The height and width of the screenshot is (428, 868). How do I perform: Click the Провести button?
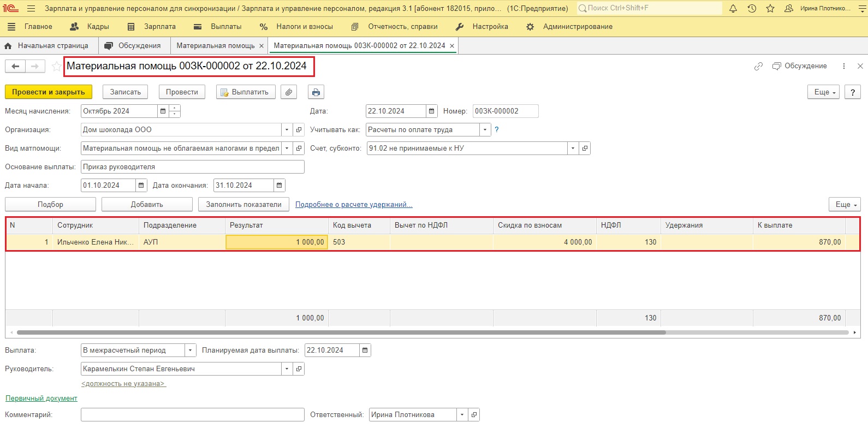coord(182,92)
